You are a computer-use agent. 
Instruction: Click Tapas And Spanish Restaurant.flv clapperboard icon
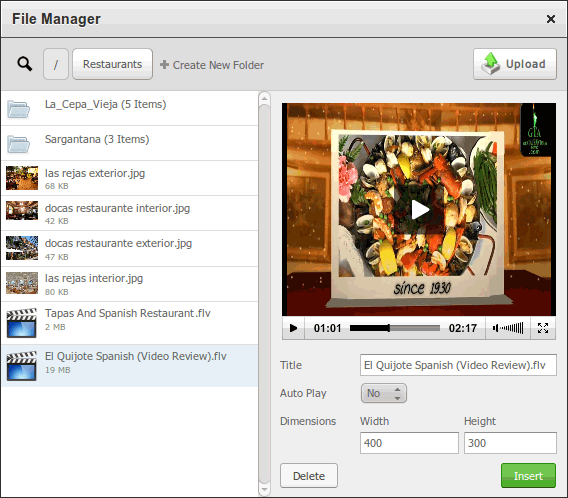click(22, 323)
